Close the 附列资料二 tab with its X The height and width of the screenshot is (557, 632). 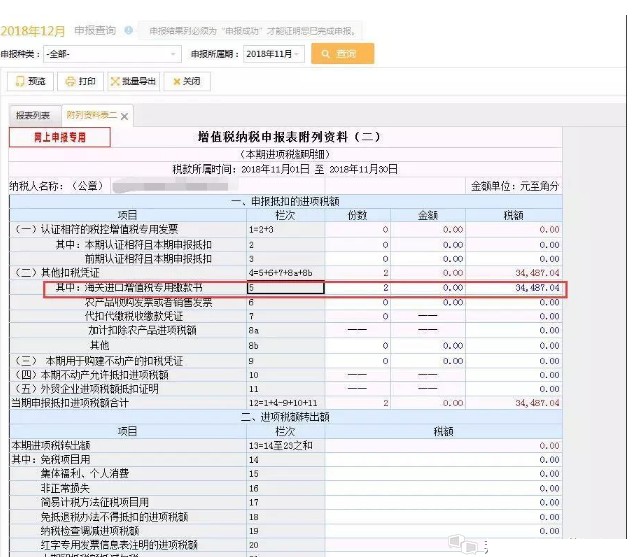coord(124,117)
